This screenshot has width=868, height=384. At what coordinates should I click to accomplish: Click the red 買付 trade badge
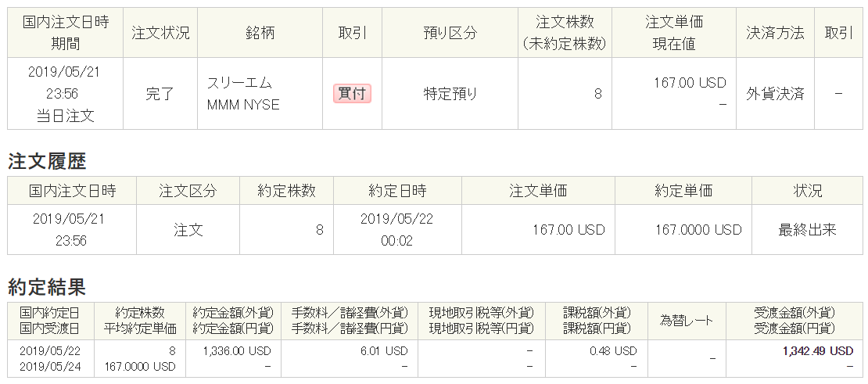[x=353, y=94]
